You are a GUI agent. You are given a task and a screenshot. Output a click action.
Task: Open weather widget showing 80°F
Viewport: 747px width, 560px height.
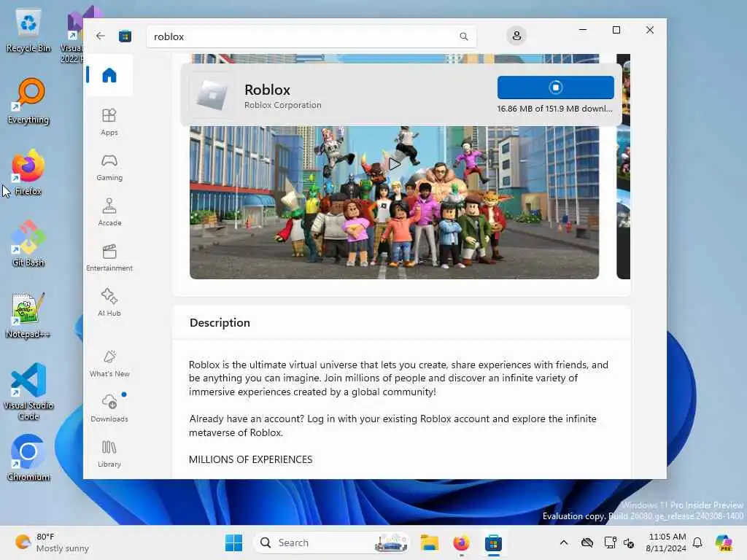point(53,542)
